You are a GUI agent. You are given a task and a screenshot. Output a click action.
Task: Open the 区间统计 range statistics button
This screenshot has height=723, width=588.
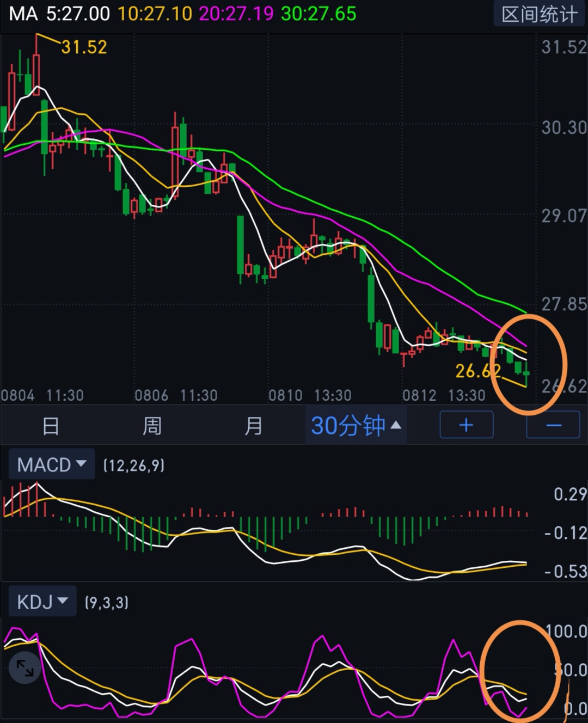click(539, 14)
